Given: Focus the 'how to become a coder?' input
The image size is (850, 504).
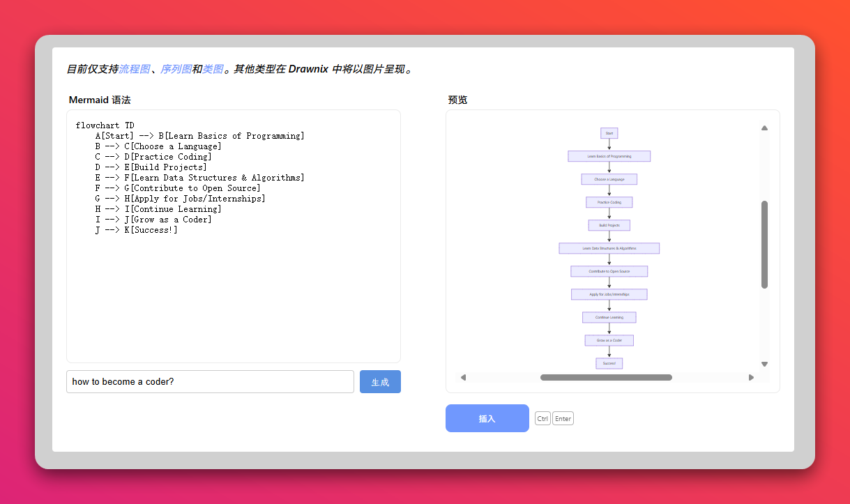Looking at the screenshot, I should 210,382.
